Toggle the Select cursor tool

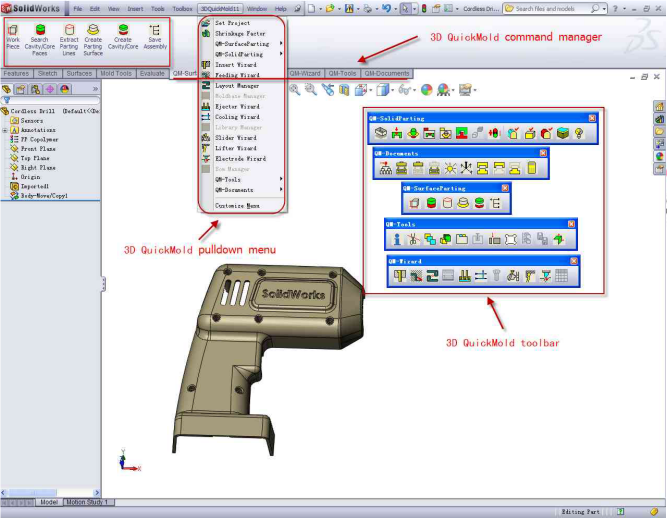(x=405, y=9)
